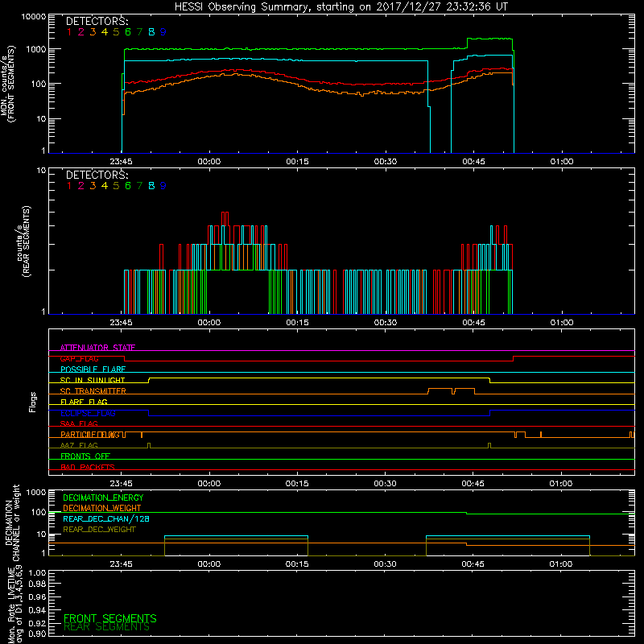
Task: Click the Mon. Rate LIVETIME axis title
Action: 15,605
